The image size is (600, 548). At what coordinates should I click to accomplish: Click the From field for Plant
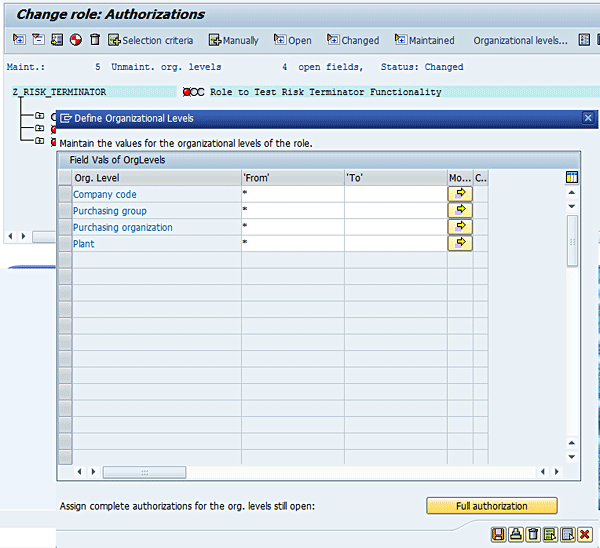[x=293, y=243]
